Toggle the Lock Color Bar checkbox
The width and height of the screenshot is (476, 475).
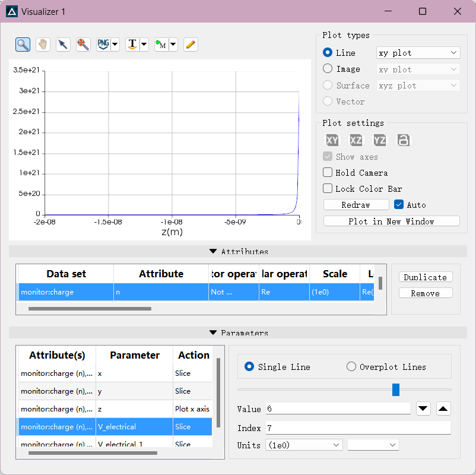(328, 189)
